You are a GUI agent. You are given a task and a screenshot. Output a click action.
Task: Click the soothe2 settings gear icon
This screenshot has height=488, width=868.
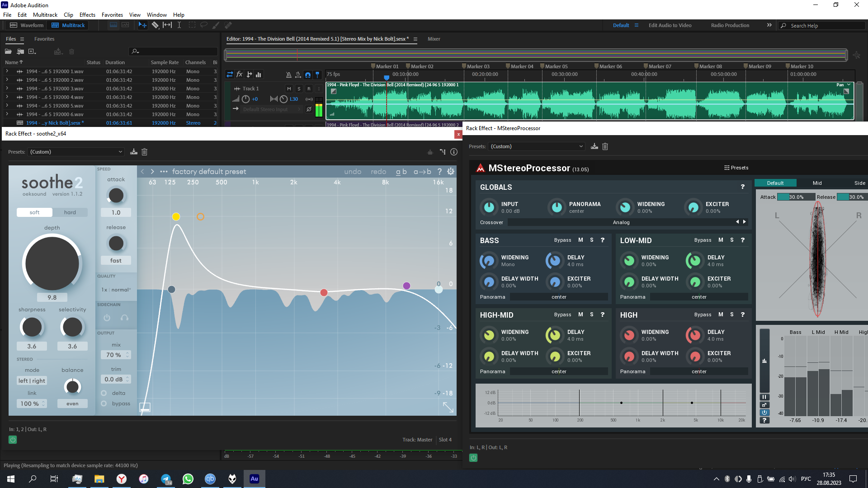pyautogui.click(x=451, y=172)
